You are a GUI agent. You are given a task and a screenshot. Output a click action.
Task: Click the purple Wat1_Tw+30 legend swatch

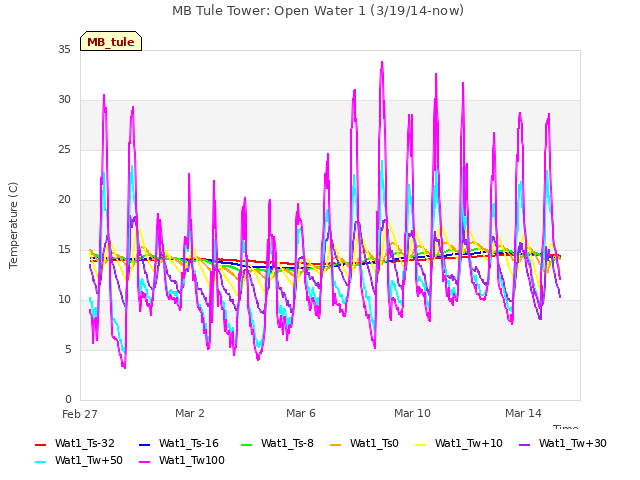[x=524, y=444]
